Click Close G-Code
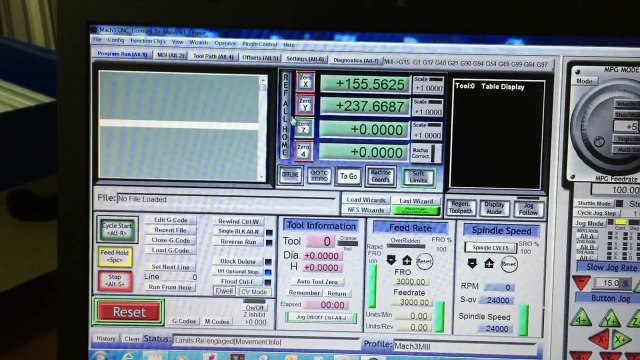 (x=170, y=240)
